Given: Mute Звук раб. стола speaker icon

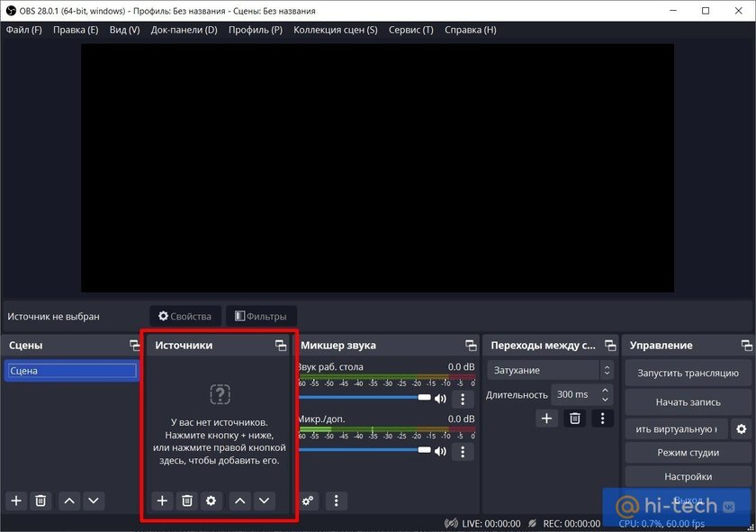Looking at the screenshot, I should (x=440, y=399).
